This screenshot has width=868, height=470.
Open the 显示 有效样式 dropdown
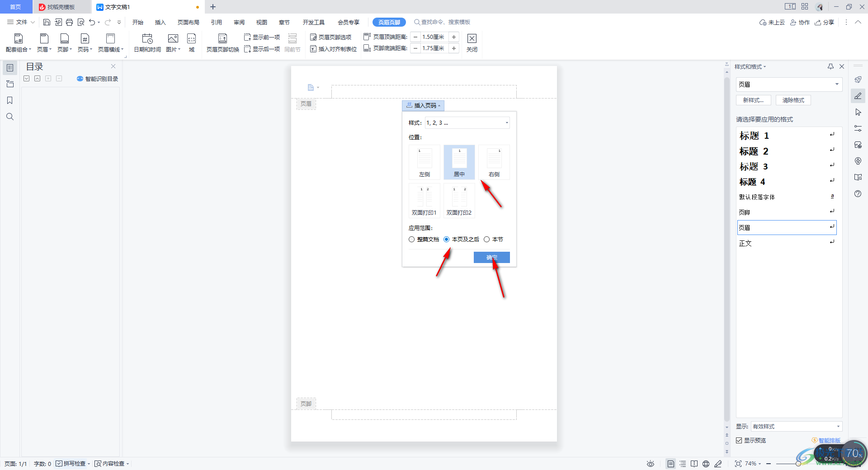pyautogui.click(x=796, y=427)
